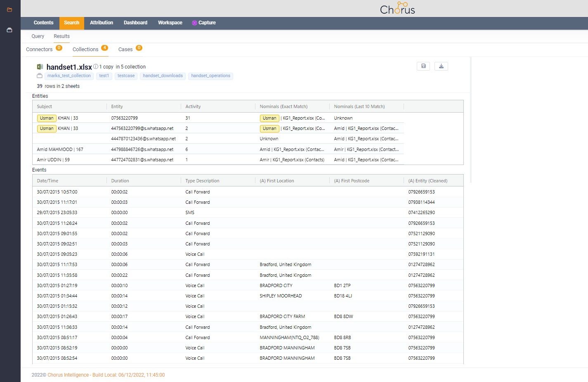This screenshot has height=382, width=588.
Task: Click the info icon beside handset1.xlsx
Action: pos(96,66)
